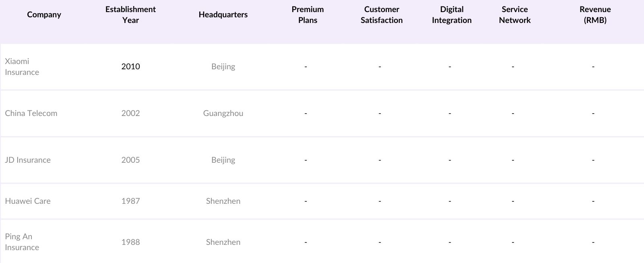This screenshot has width=644, height=263.
Task: Click JD Insurance's Premium Plans cell
Action: point(306,160)
